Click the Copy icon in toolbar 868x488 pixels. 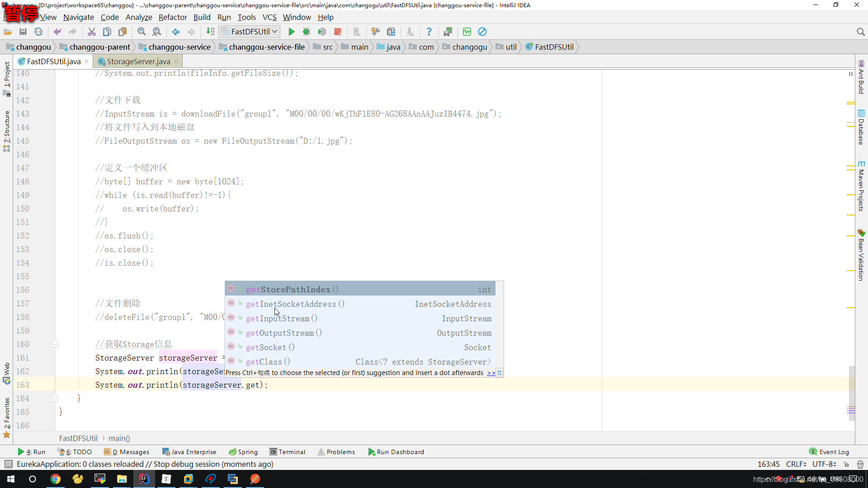tap(107, 32)
